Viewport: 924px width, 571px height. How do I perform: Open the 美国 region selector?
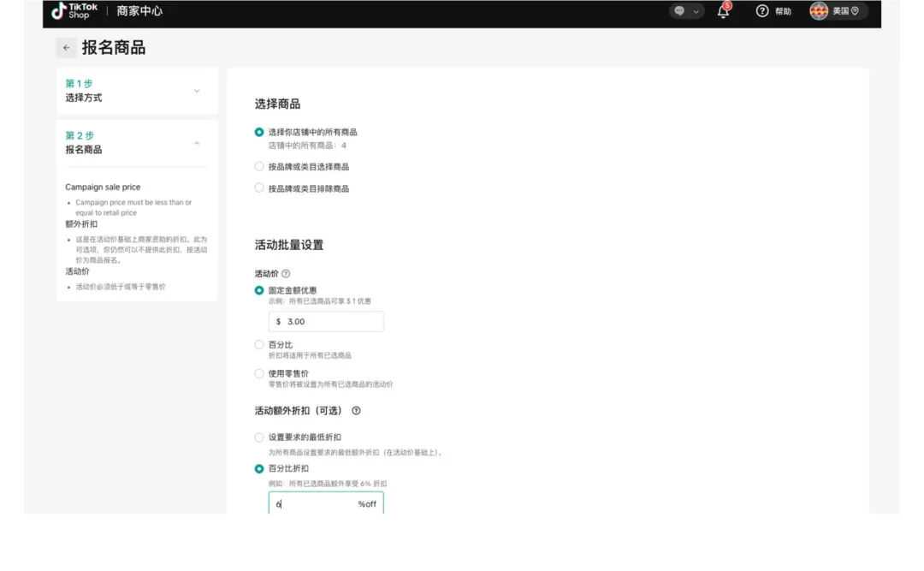click(839, 11)
